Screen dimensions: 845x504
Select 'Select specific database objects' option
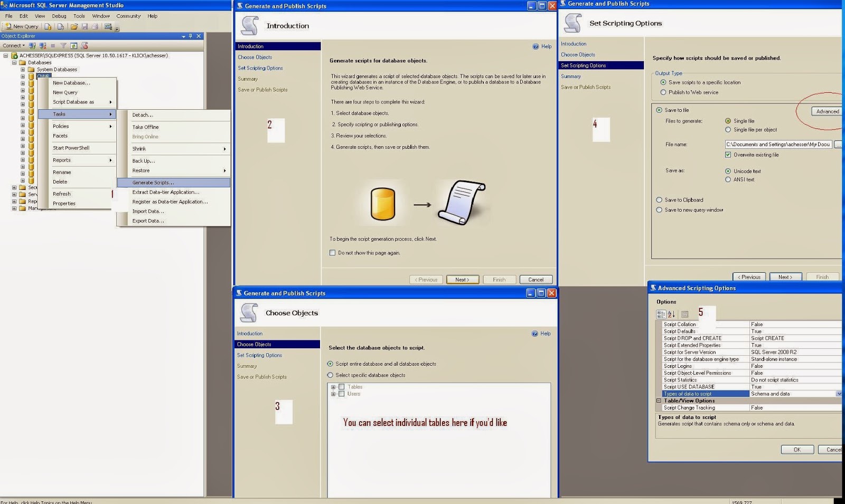331,375
